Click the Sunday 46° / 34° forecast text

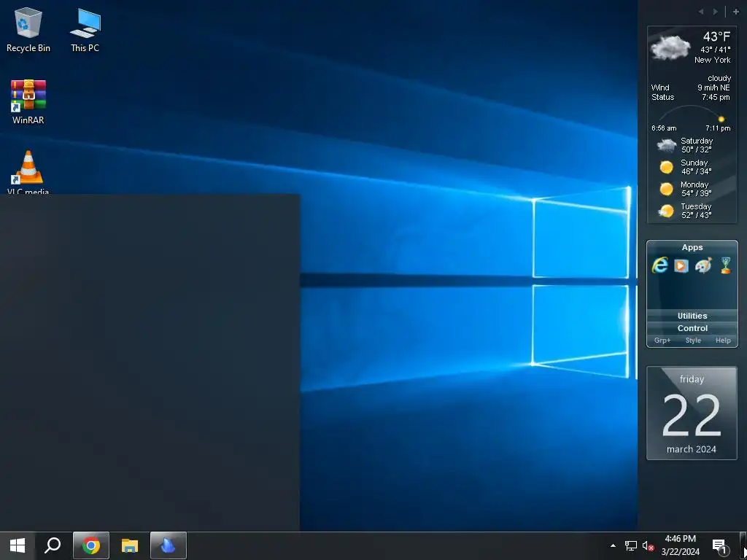[x=696, y=167]
